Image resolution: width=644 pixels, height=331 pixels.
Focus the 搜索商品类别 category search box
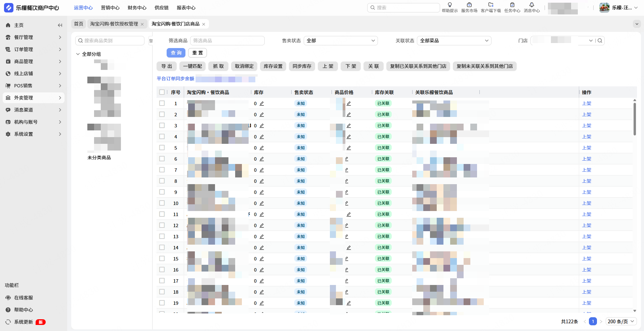(110, 41)
